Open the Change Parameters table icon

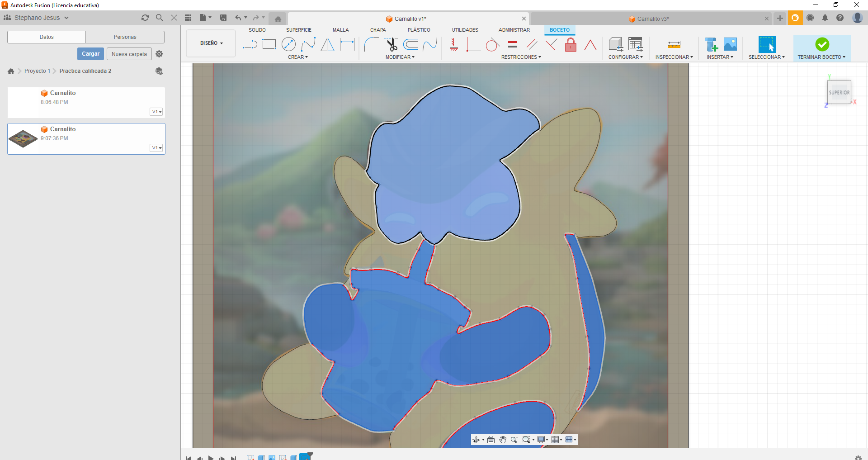(x=636, y=44)
